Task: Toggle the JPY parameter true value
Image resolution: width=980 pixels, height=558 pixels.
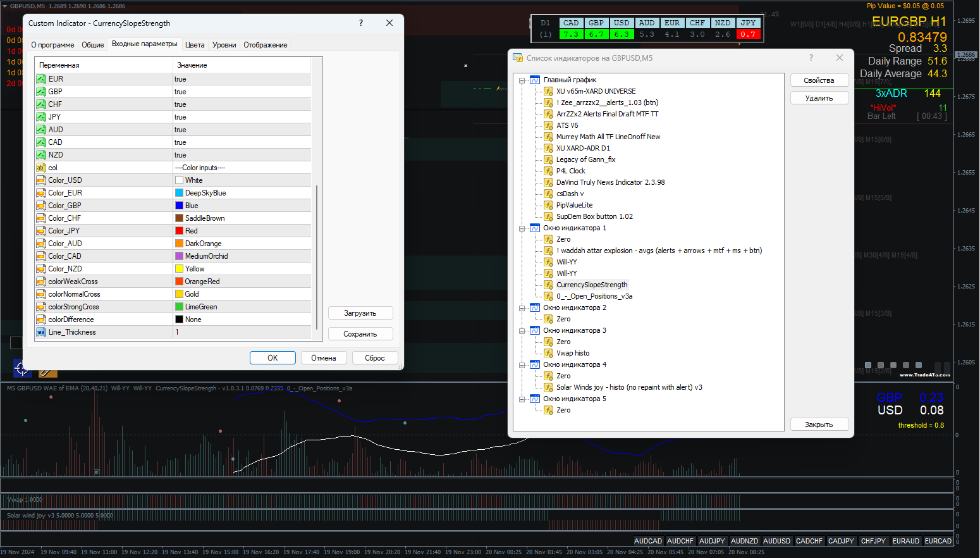Action: coord(180,117)
